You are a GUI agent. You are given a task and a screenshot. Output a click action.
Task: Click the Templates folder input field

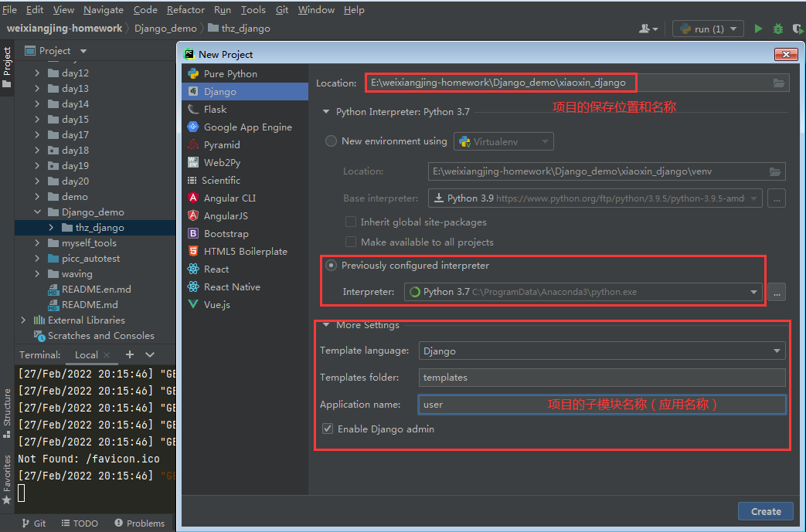(602, 378)
